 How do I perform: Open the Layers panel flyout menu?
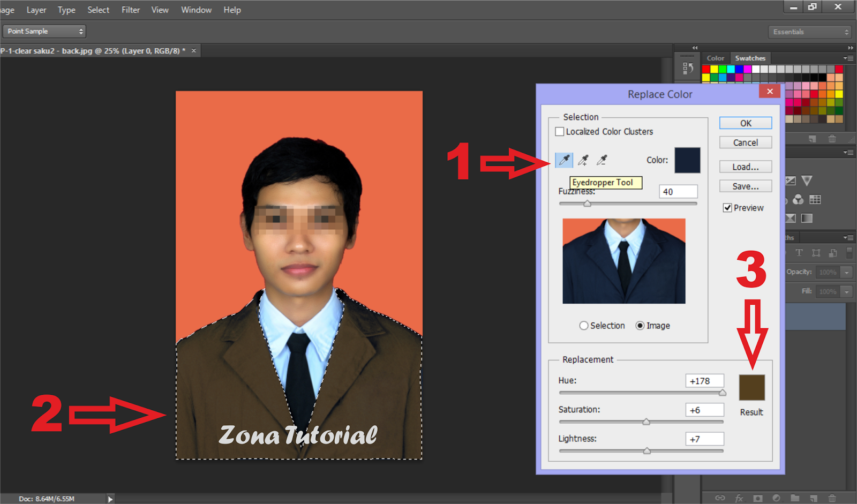pos(848,237)
